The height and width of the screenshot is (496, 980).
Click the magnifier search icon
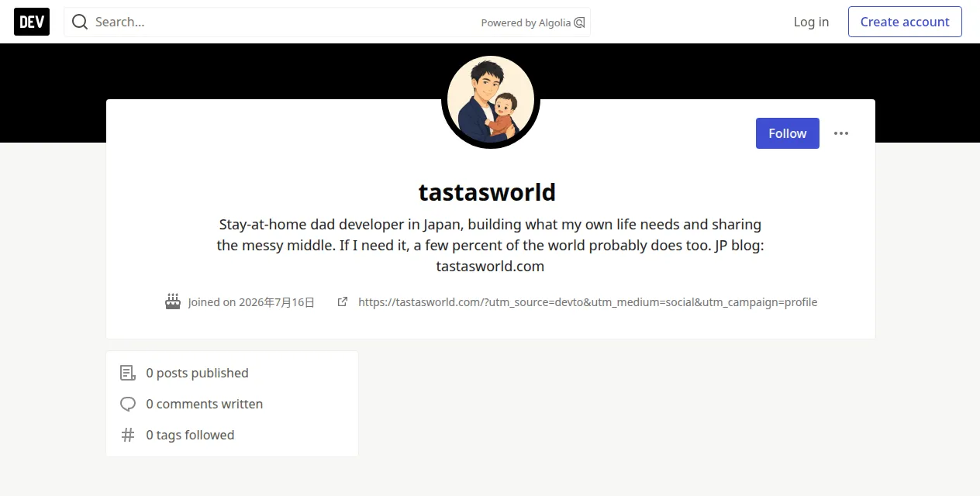pos(80,22)
